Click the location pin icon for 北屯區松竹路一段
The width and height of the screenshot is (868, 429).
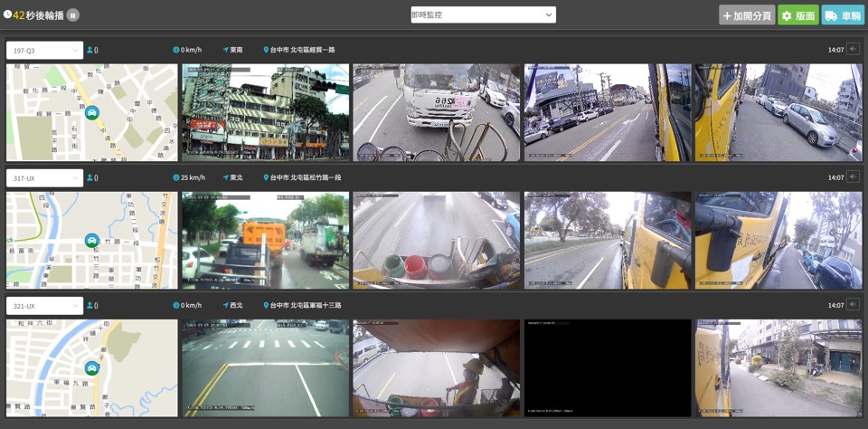(267, 178)
